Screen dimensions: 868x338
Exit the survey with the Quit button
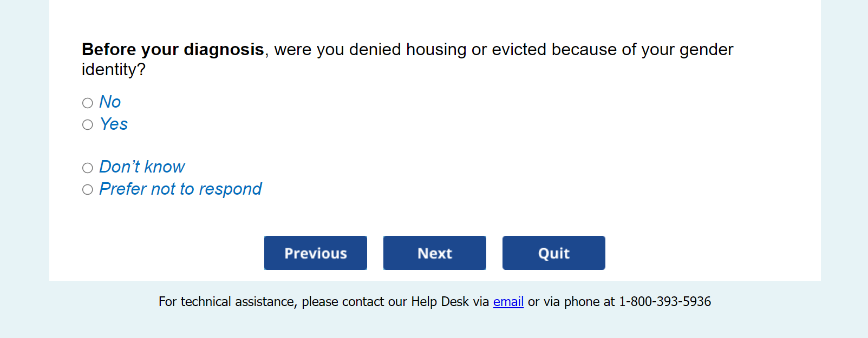coord(553,253)
